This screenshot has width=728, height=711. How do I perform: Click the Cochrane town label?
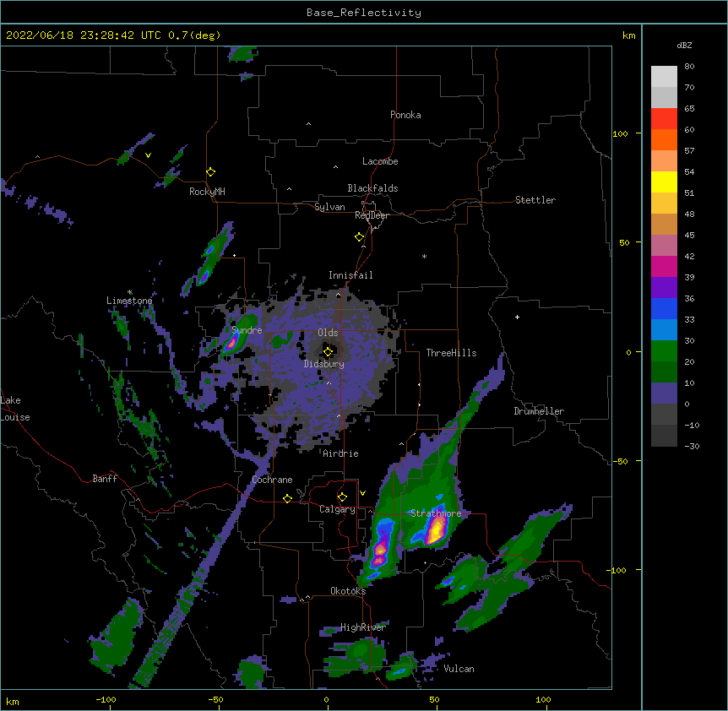tap(272, 480)
